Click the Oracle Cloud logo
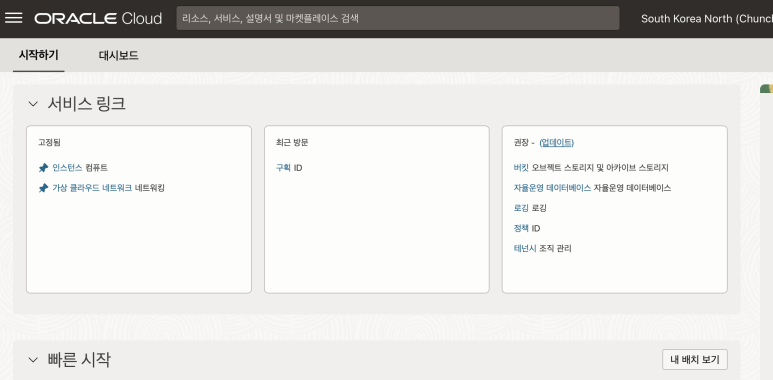Viewport: 773px width, 380px height. (x=98, y=19)
